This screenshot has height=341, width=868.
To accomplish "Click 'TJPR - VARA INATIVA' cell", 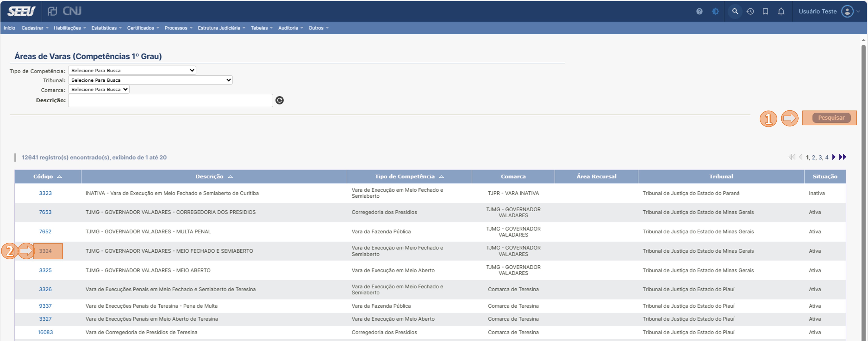I will coord(513,193).
